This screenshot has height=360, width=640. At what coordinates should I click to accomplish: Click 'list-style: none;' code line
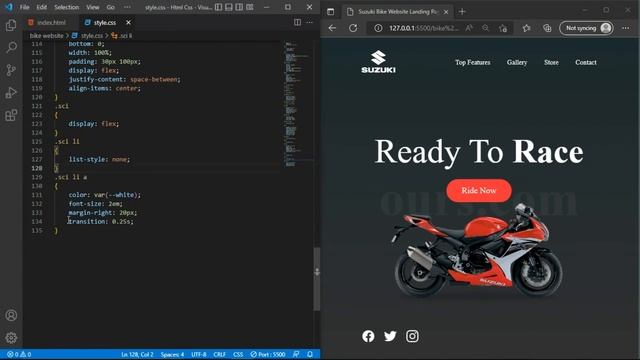99,159
